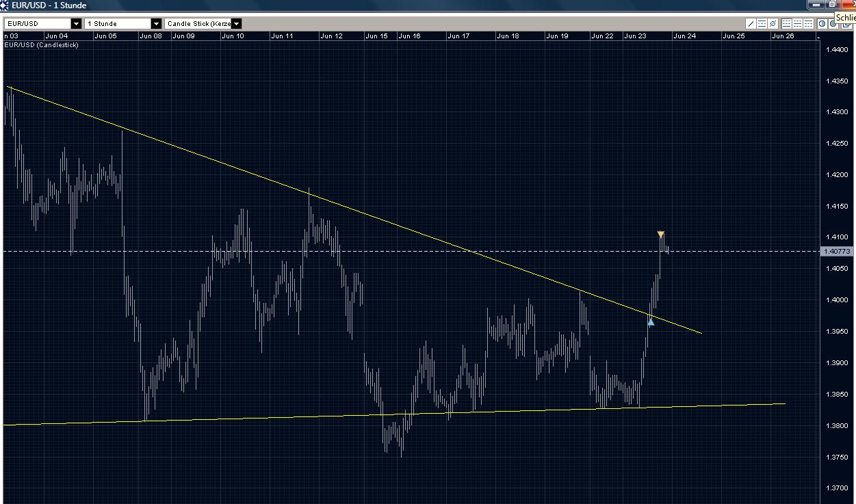Click the EUR/USD (Candlestick) chart label
Viewport: 856px width, 504px height.
(42, 45)
